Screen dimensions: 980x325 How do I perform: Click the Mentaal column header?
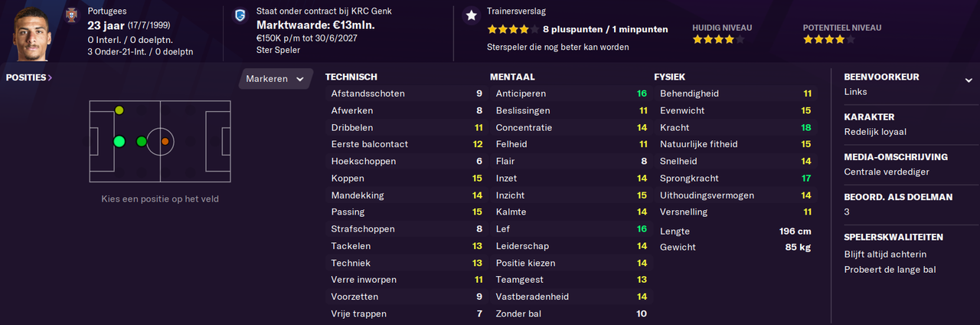pyautogui.click(x=512, y=77)
